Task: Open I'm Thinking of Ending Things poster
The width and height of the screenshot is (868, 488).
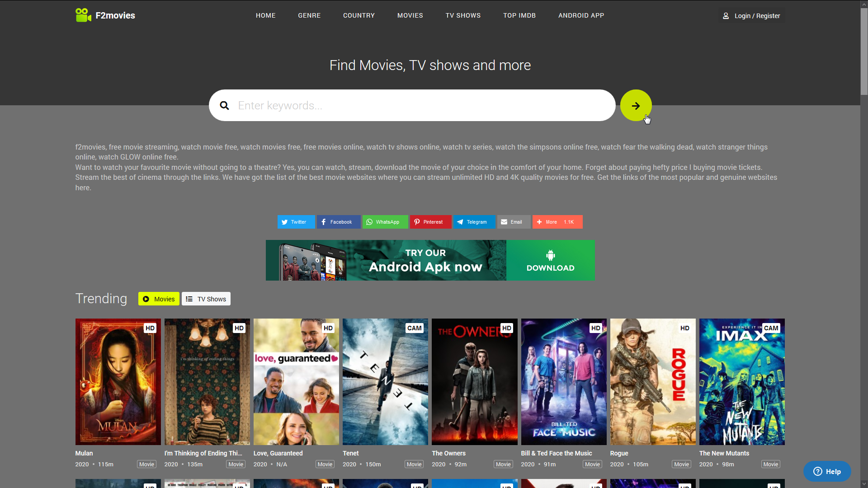Action: (x=207, y=382)
